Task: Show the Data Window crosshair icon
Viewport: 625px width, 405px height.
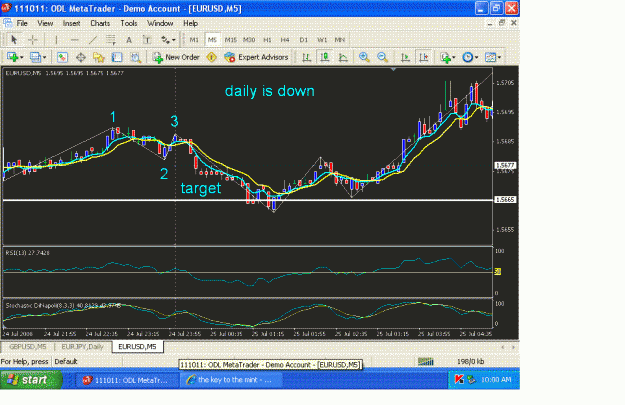Action: pyautogui.click(x=81, y=57)
